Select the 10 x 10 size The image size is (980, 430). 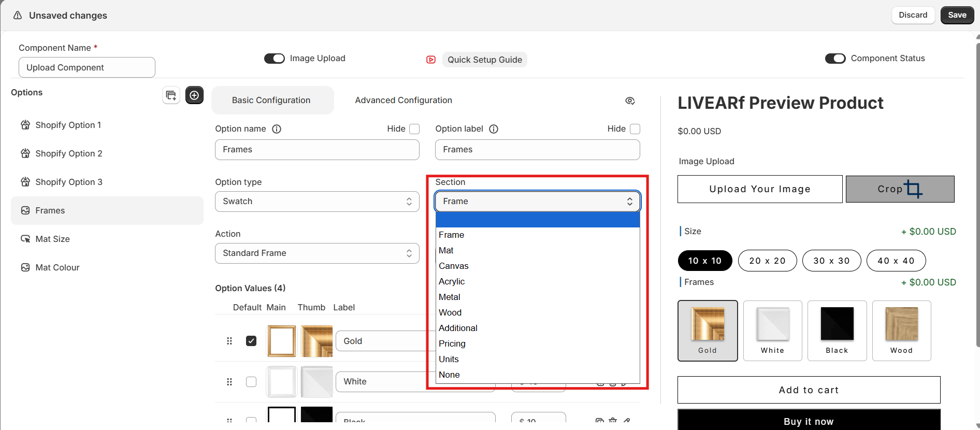tap(705, 261)
